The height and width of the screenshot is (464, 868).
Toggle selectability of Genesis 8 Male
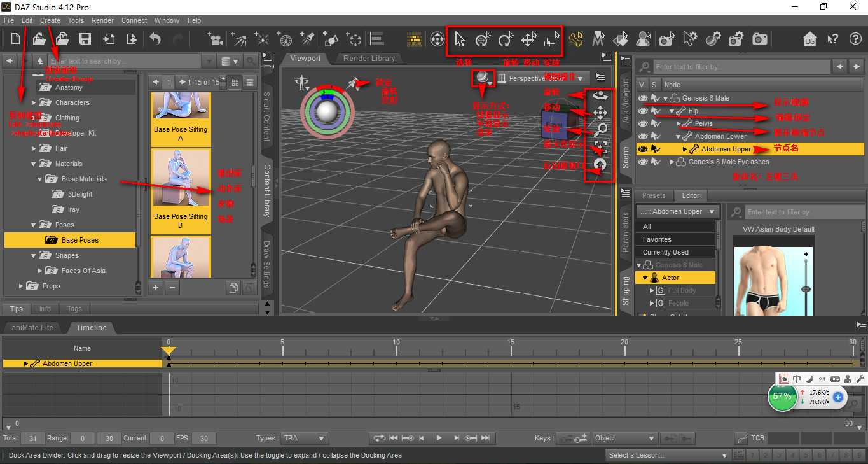pos(656,98)
